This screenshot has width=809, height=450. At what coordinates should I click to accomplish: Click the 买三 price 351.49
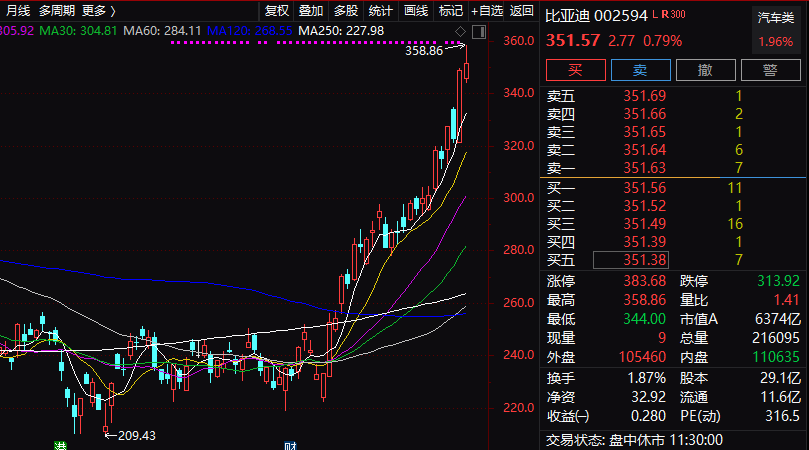pos(645,224)
